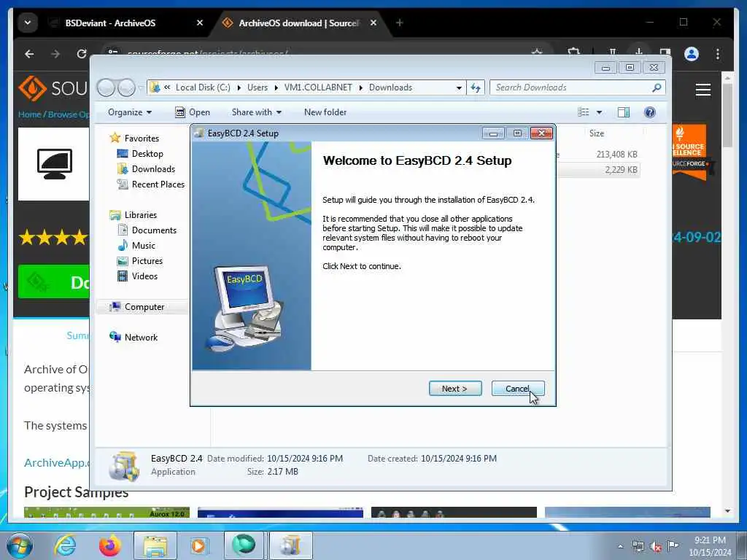Click VM1.COLLABNET in the breadcrumb
Image resolution: width=747 pixels, height=560 pixels.
click(x=318, y=87)
